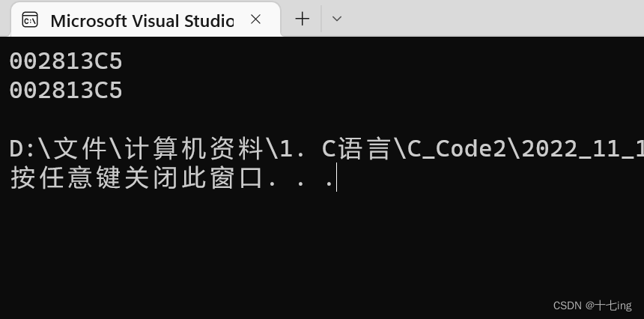This screenshot has height=319, width=644.
Task: Click the second 002813C5 output line
Action: (66, 91)
